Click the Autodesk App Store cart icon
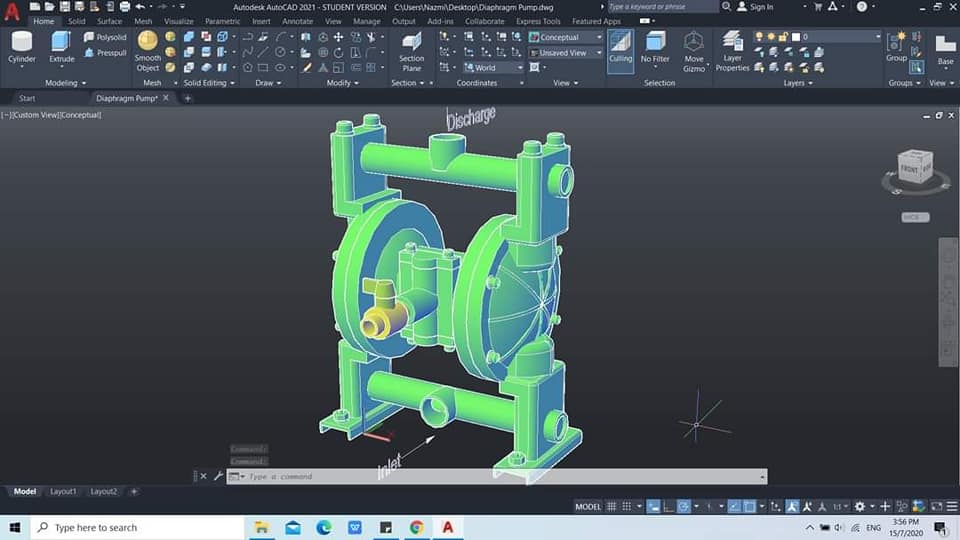 tap(818, 7)
